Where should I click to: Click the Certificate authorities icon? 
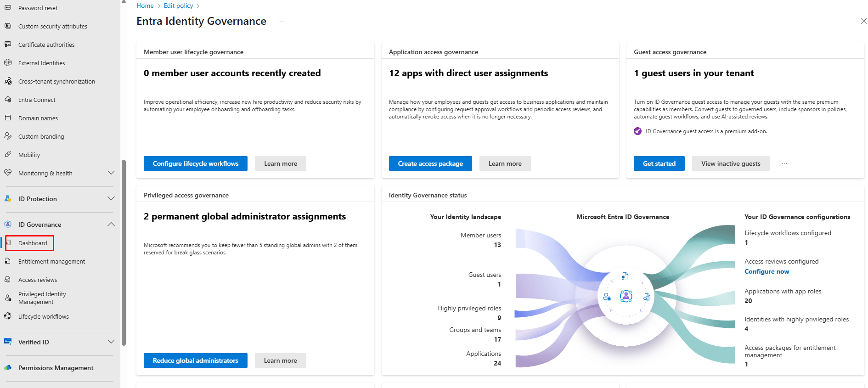(8, 45)
